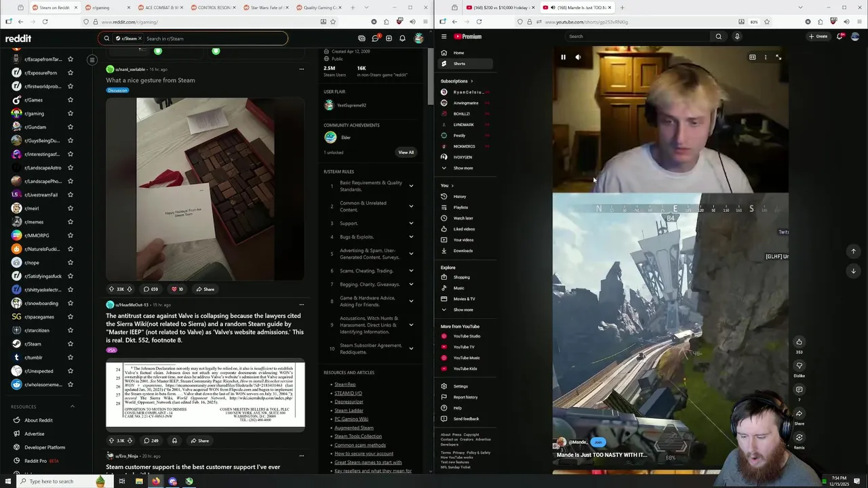
Task: Favorite r/Steam with star
Action: pos(70,344)
